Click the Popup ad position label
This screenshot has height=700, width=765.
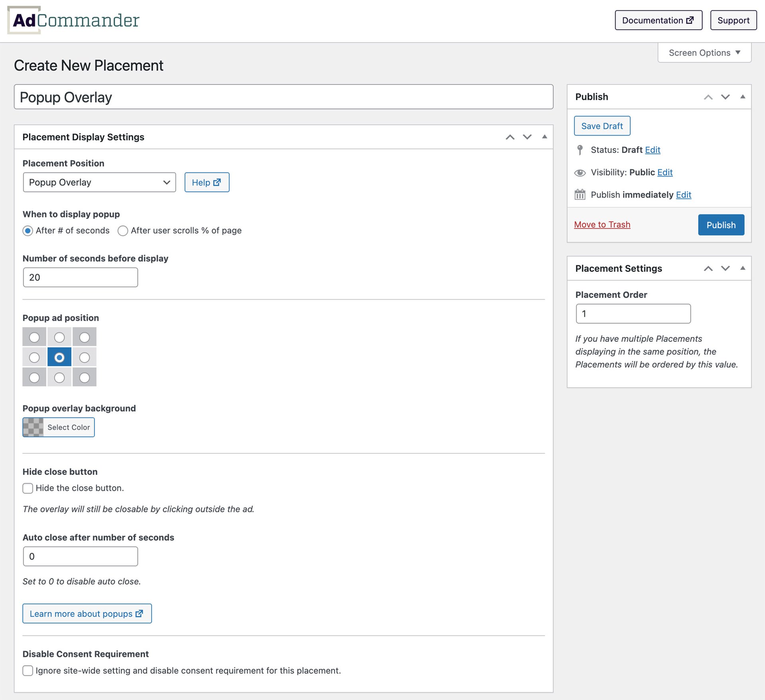[61, 318]
